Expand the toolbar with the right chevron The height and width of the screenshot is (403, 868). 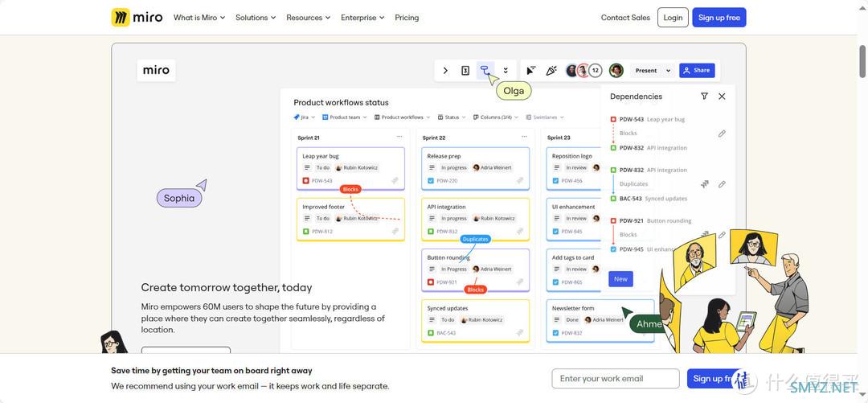pos(445,71)
